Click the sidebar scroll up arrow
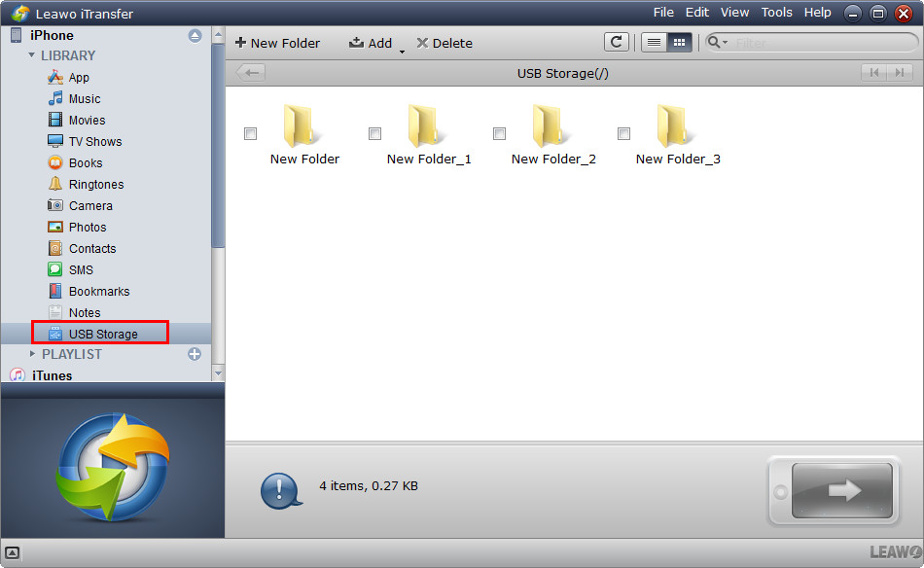Image resolution: width=924 pixels, height=568 pixels. pyautogui.click(x=218, y=35)
